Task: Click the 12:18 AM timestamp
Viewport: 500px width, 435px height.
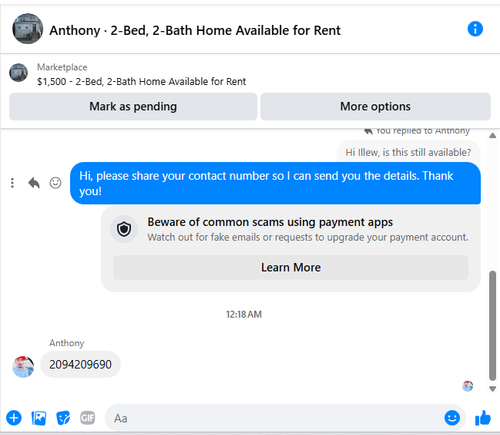Action: click(244, 314)
